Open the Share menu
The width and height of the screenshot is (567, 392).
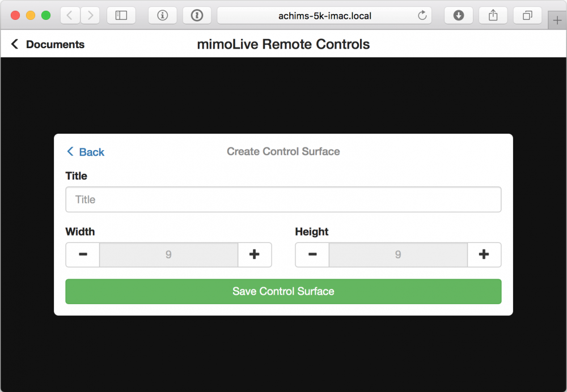493,15
